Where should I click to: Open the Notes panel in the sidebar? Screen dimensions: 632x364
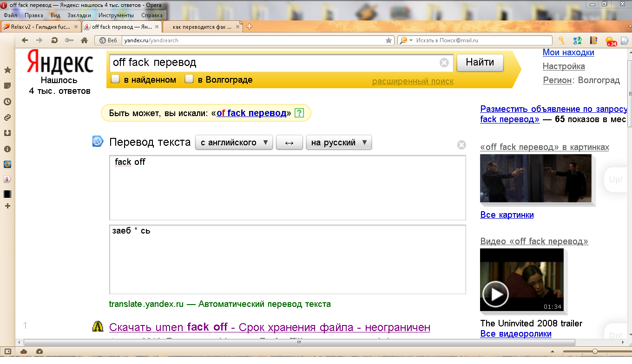[7, 86]
